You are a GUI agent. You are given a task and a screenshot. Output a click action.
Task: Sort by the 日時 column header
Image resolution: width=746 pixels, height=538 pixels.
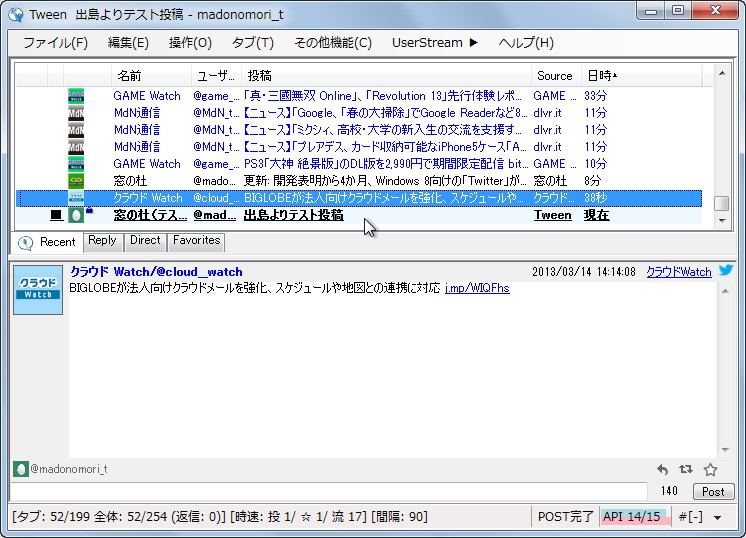641,76
